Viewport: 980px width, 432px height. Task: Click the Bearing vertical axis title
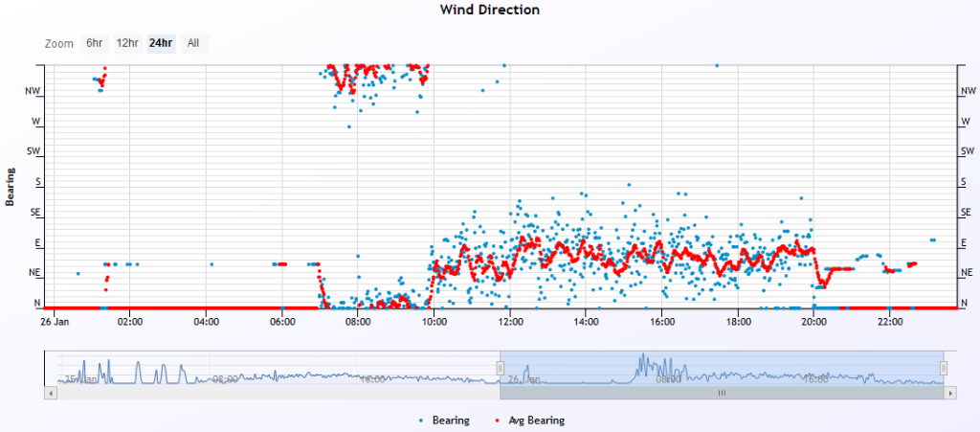[10, 186]
